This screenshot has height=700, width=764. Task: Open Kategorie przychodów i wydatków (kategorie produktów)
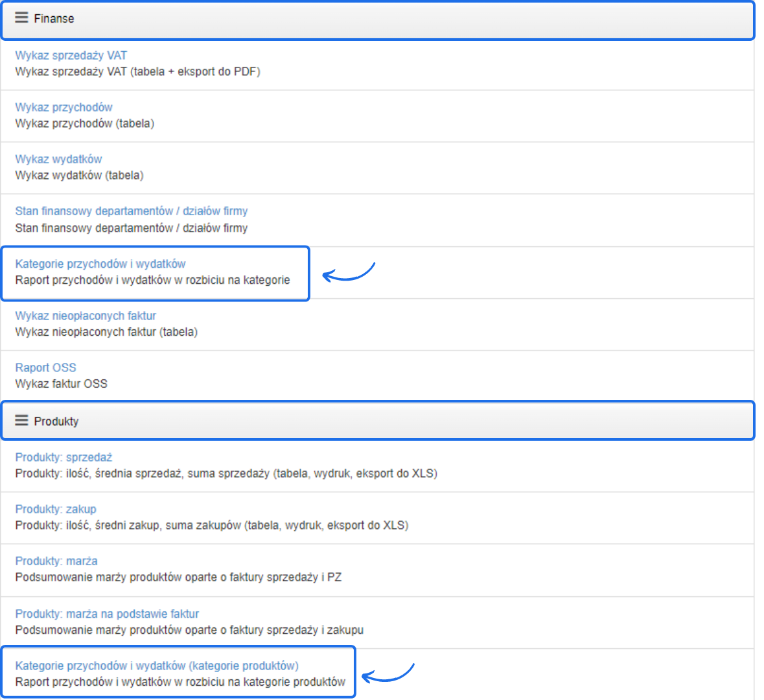pos(157,666)
